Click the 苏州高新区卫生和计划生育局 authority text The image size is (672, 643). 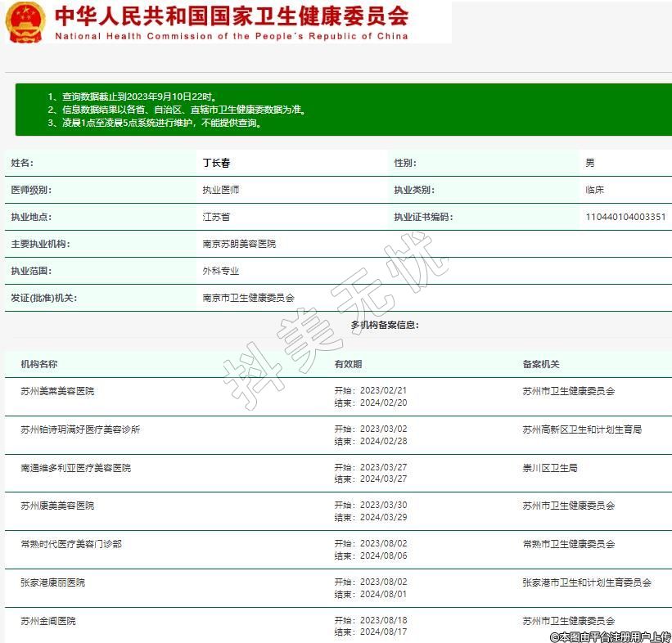[x=582, y=429]
